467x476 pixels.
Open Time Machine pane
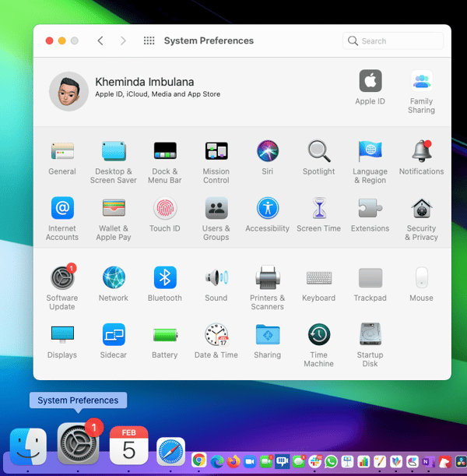[318, 345]
